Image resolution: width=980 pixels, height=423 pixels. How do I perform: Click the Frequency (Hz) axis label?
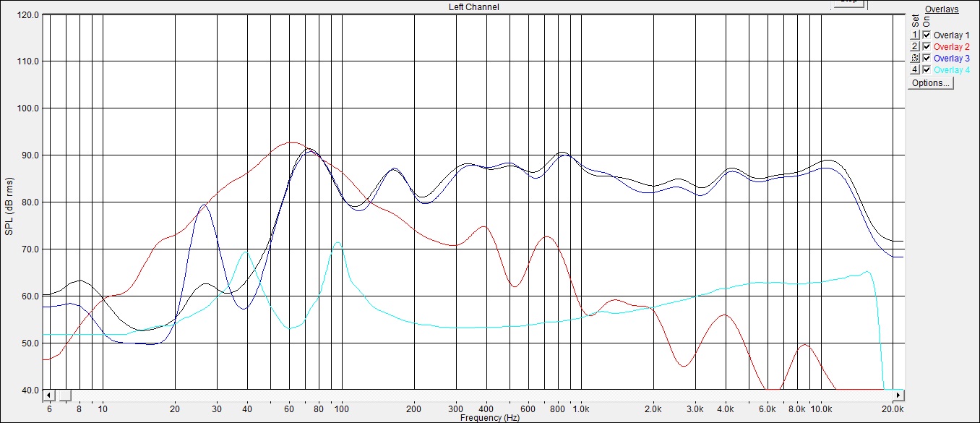(489, 417)
